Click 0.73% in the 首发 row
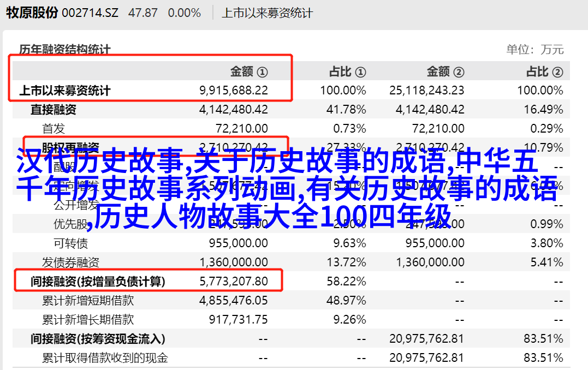Image resolution: width=588 pixels, height=370 pixels. click(x=349, y=129)
